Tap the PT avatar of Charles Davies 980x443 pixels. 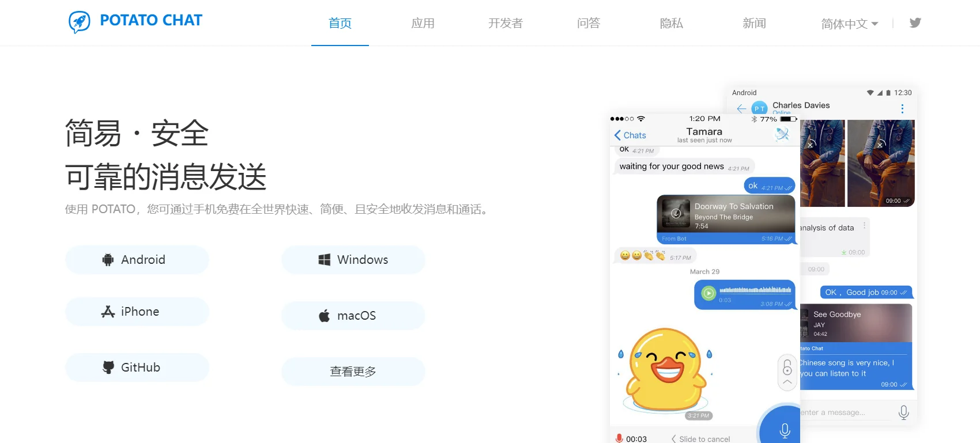coord(760,108)
